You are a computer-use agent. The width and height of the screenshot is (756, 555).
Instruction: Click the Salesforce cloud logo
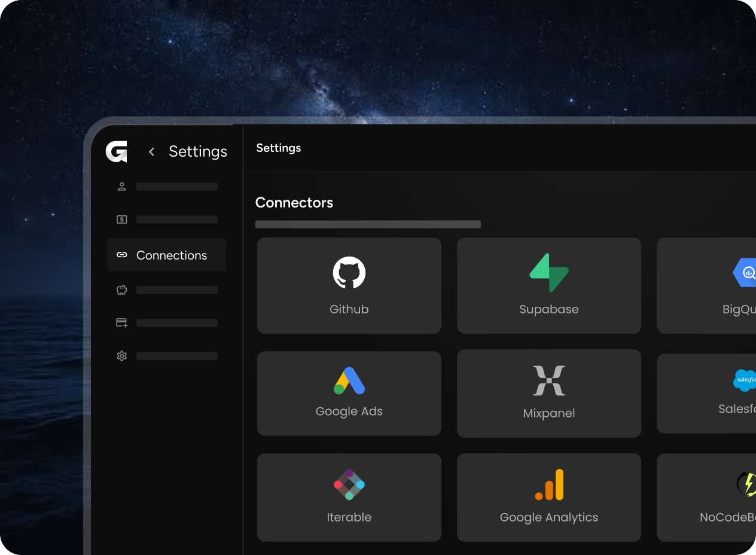coord(745,380)
